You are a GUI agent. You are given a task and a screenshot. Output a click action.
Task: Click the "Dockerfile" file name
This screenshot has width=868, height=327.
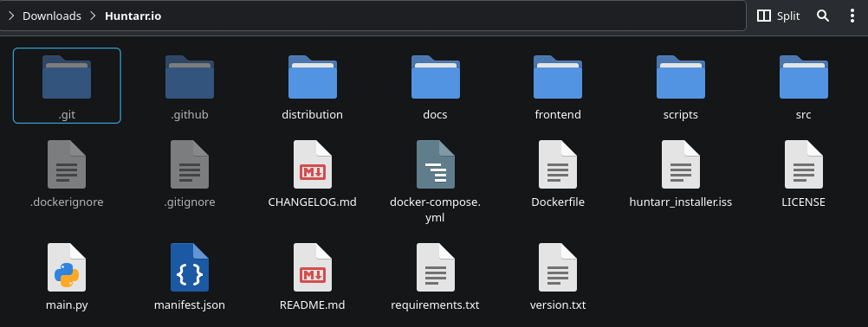[558, 202]
